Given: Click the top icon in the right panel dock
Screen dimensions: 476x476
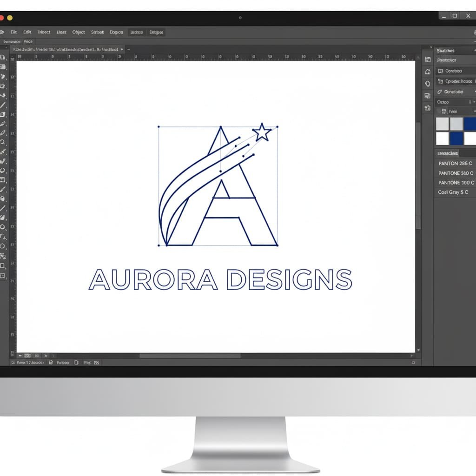Looking at the screenshot, I should [x=428, y=59].
